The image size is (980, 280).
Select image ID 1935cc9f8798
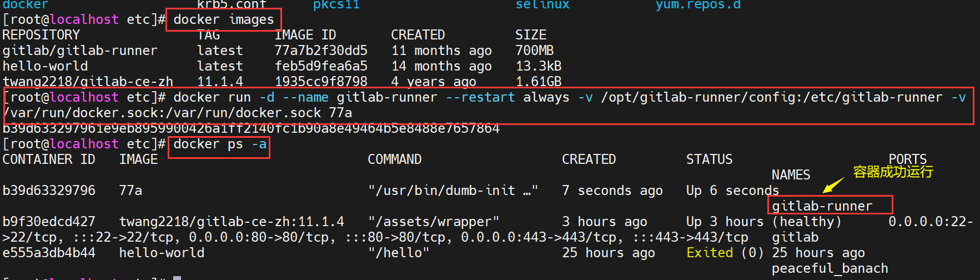(321, 82)
